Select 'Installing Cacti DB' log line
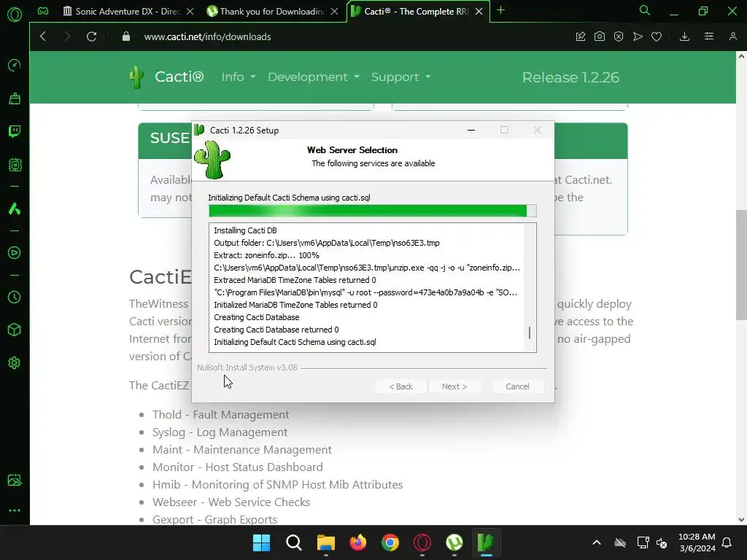The image size is (747, 560). coord(245,230)
